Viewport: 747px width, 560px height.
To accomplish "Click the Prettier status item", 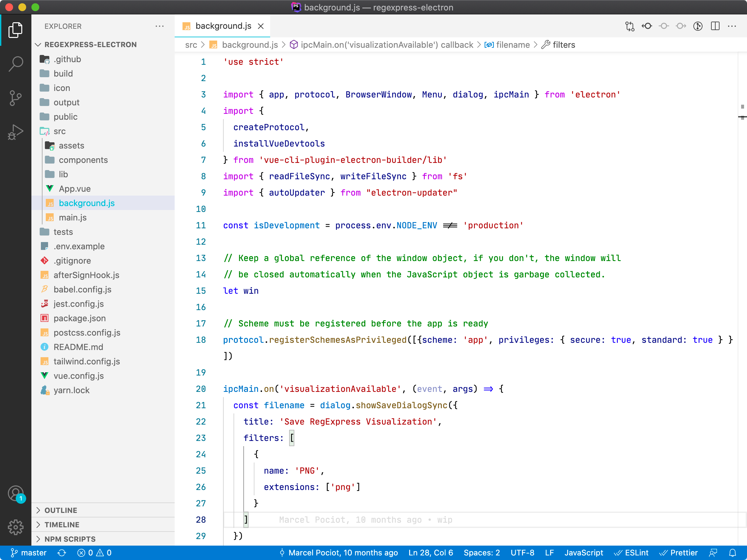I will 678,552.
